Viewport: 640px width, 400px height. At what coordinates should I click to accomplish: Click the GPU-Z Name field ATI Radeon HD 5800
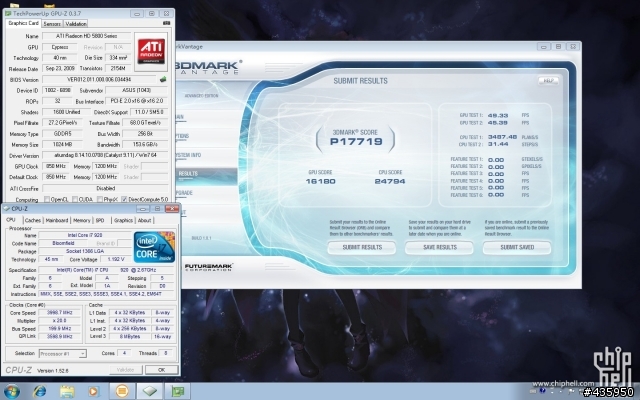(x=87, y=36)
